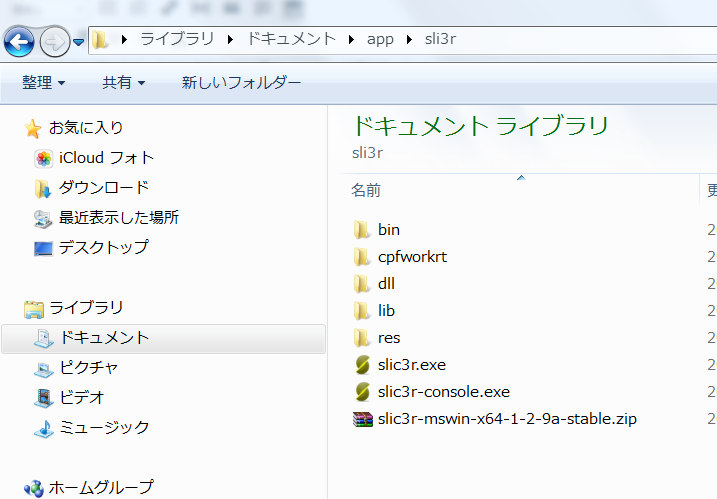
Task: Expand the arrow after ライブラリ in address bar
Action: tap(230, 40)
